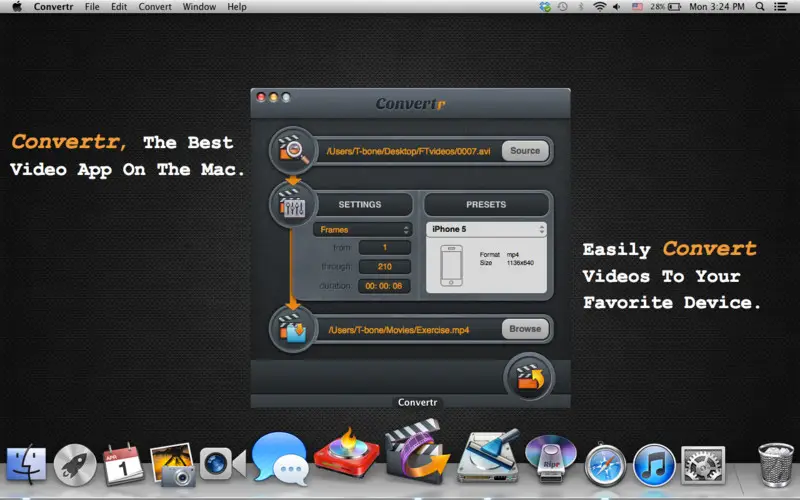Open Notification Center list icon
800x500 pixels.
pos(780,7)
